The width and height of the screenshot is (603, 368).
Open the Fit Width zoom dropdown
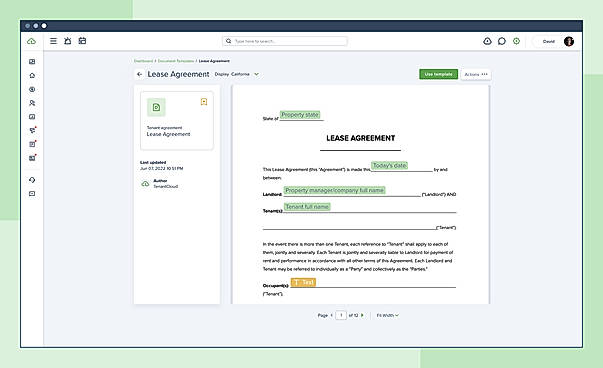388,315
